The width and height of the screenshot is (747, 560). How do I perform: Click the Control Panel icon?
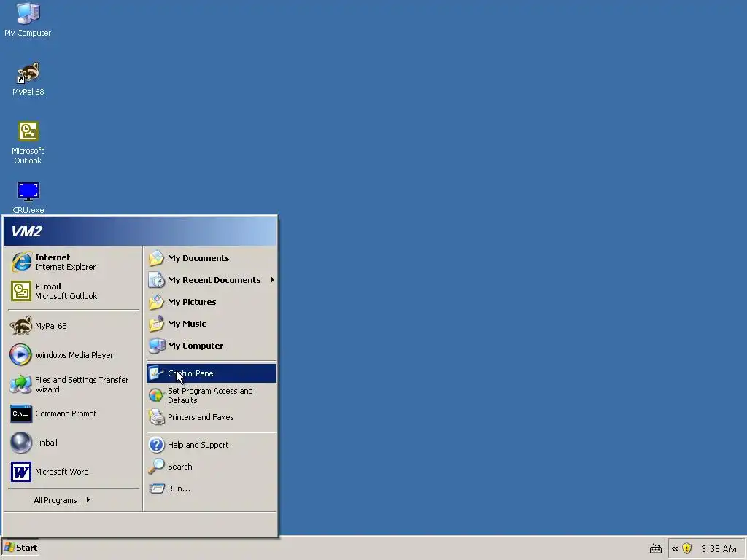[156, 373]
